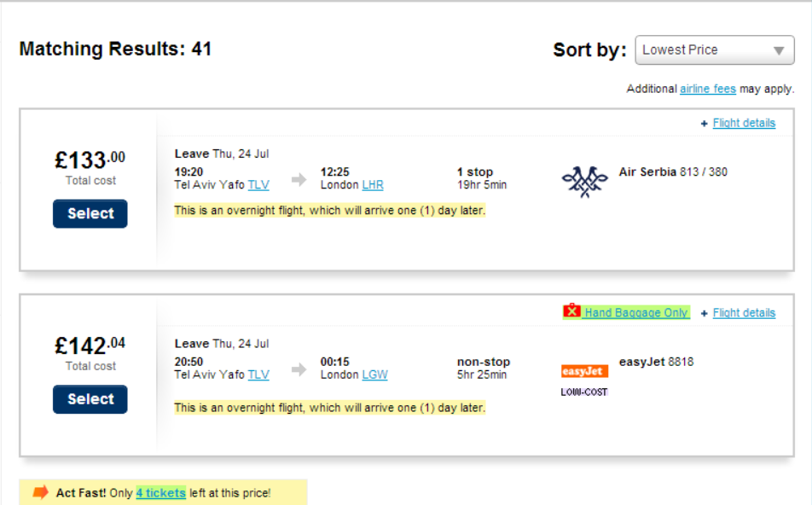Click the orange Act Fast arrow icon

41,492
